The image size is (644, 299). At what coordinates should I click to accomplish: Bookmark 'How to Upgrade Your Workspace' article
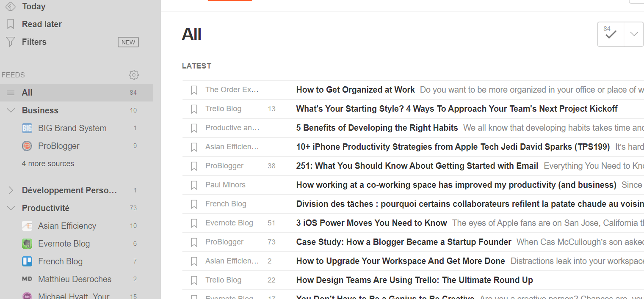[x=194, y=261]
